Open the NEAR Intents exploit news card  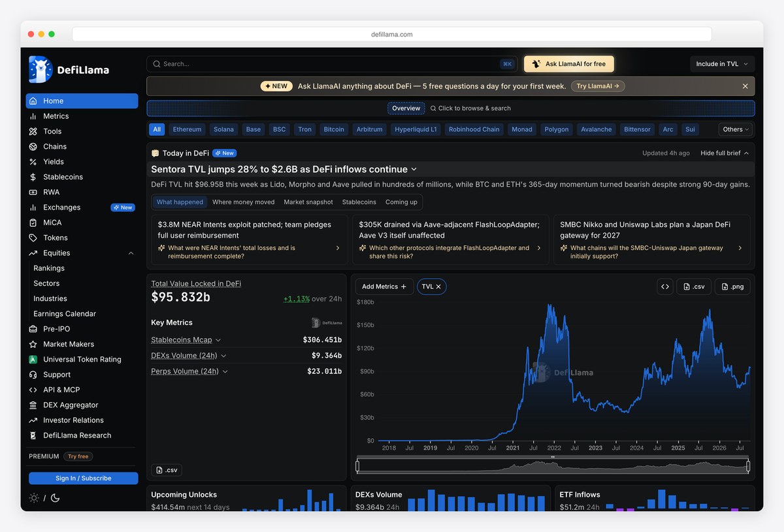click(249, 240)
